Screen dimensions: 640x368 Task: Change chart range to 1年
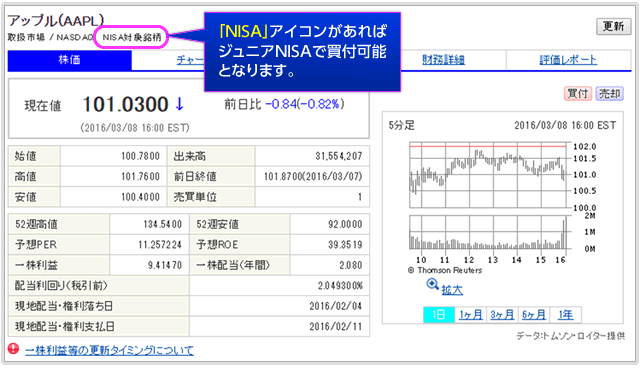coord(565,315)
